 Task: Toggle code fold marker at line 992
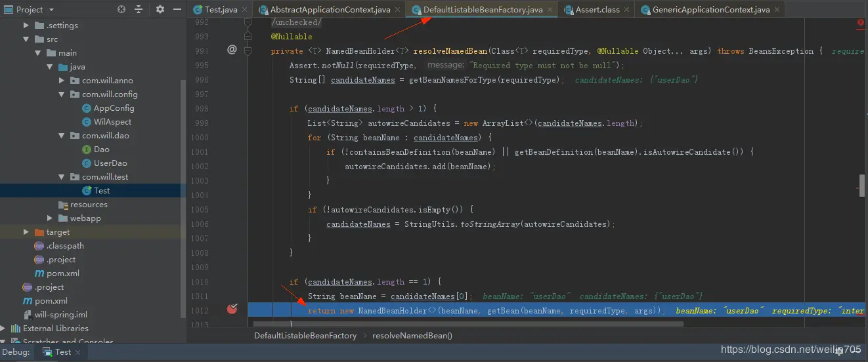click(248, 22)
